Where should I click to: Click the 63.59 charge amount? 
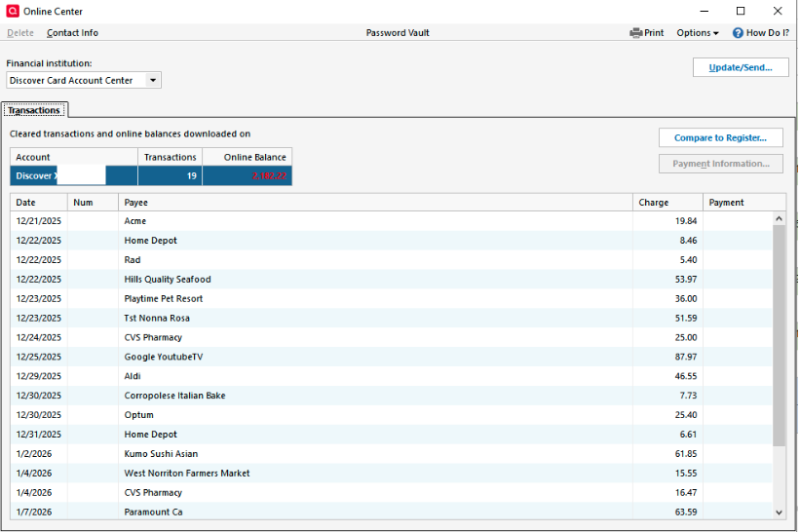(686, 512)
